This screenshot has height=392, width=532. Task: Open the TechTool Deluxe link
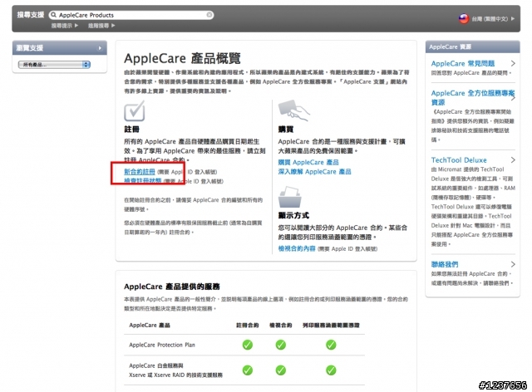click(x=459, y=160)
